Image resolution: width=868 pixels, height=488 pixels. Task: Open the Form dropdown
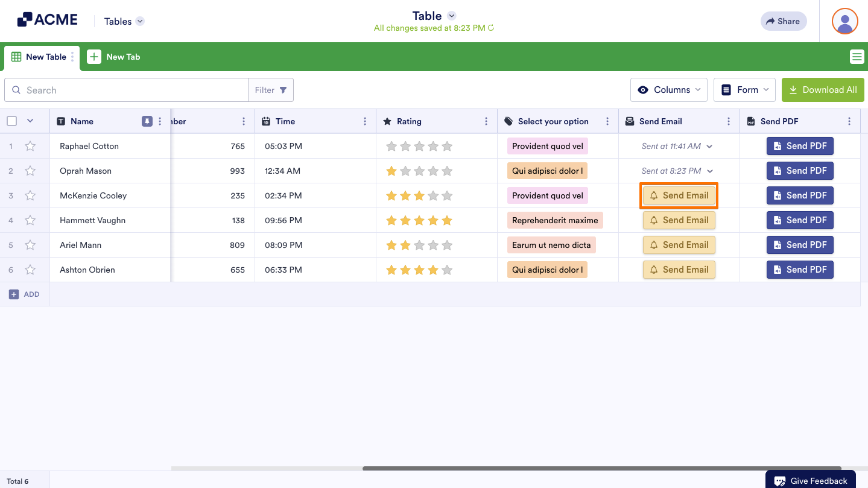tap(745, 90)
